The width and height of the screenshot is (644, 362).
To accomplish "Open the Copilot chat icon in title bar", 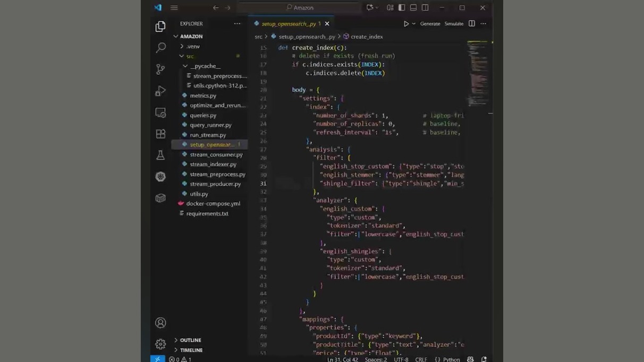I will [x=370, y=7].
